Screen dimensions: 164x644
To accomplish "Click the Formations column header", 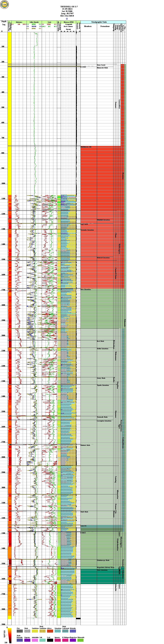I will tap(105, 26).
